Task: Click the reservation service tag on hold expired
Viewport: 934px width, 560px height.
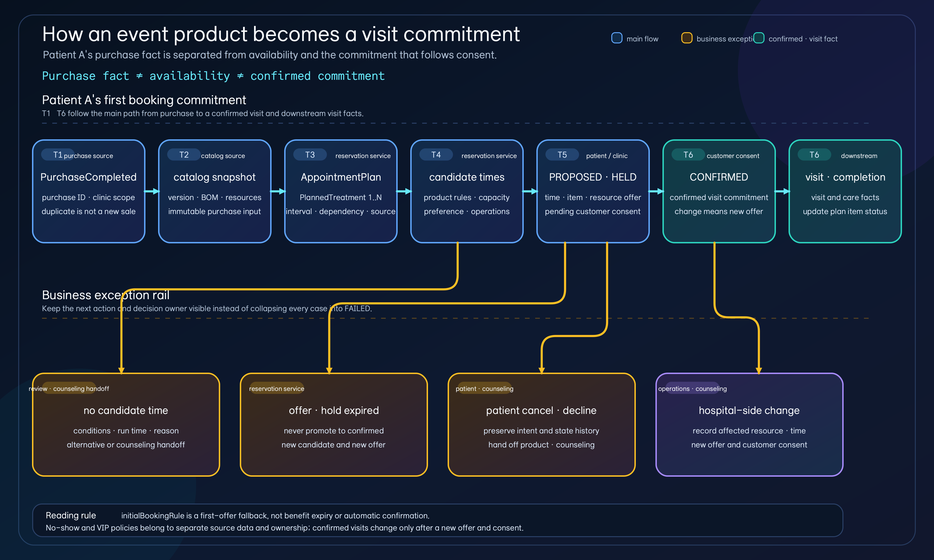Action: pos(277,388)
